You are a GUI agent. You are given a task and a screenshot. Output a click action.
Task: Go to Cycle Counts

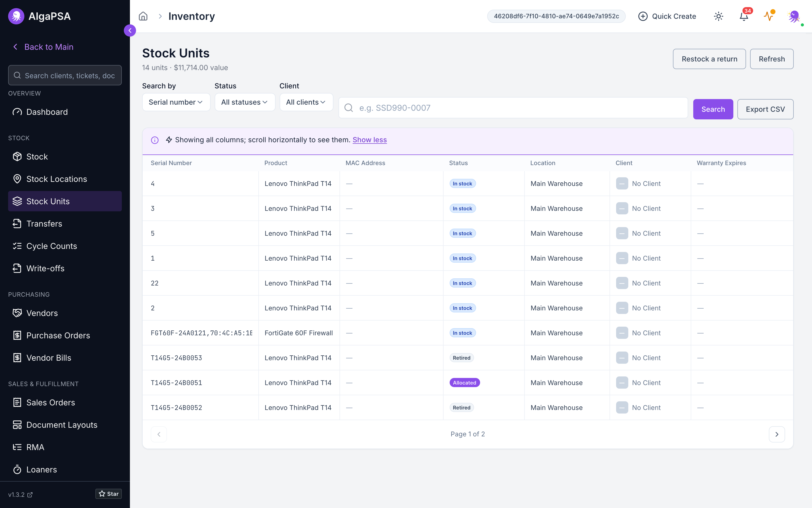(65, 246)
